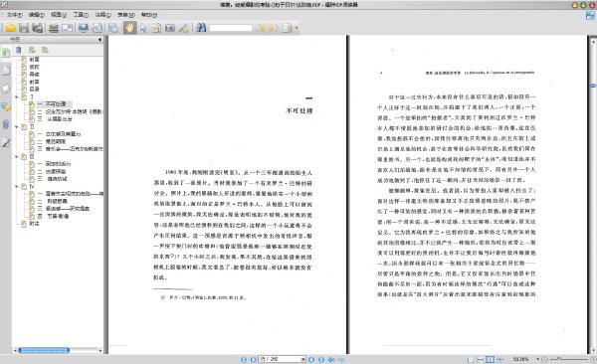Collapse the chapter III bookmark node
The height and width of the screenshot is (364, 597).
[16, 156]
